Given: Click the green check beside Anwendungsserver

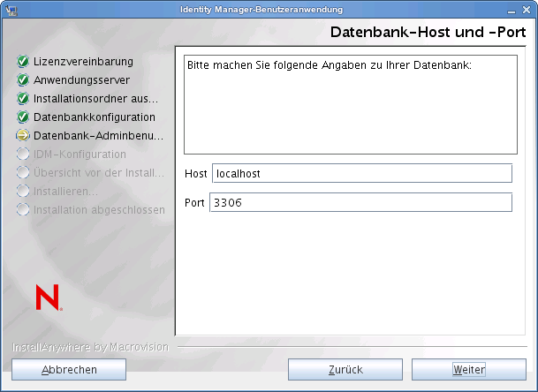Looking at the screenshot, I should click(23, 80).
